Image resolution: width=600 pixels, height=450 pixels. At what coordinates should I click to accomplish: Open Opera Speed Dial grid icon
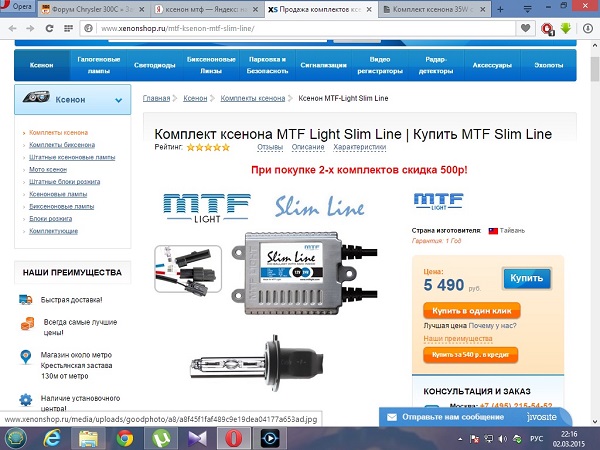coord(68,28)
